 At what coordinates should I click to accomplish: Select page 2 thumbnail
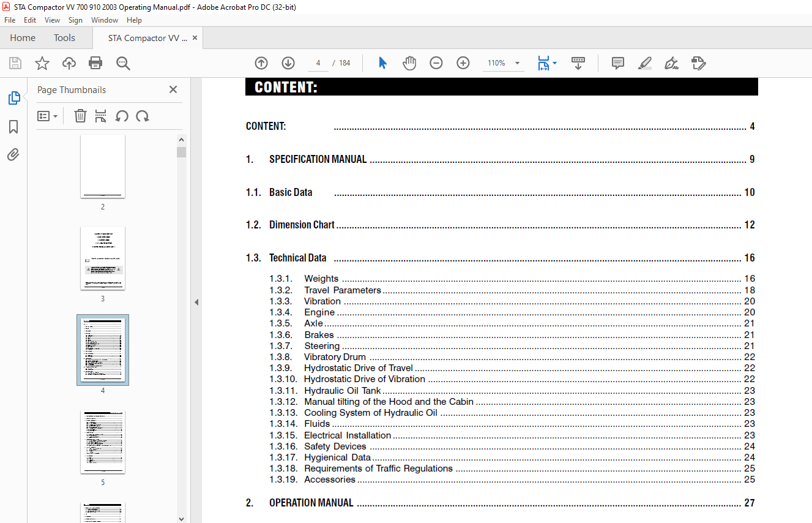[103, 166]
